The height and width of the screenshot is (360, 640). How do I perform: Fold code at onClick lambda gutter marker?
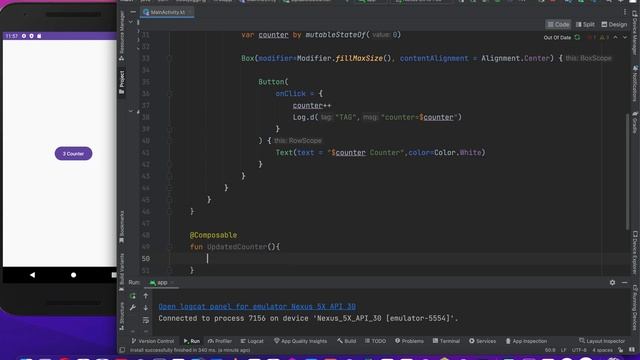(170, 94)
